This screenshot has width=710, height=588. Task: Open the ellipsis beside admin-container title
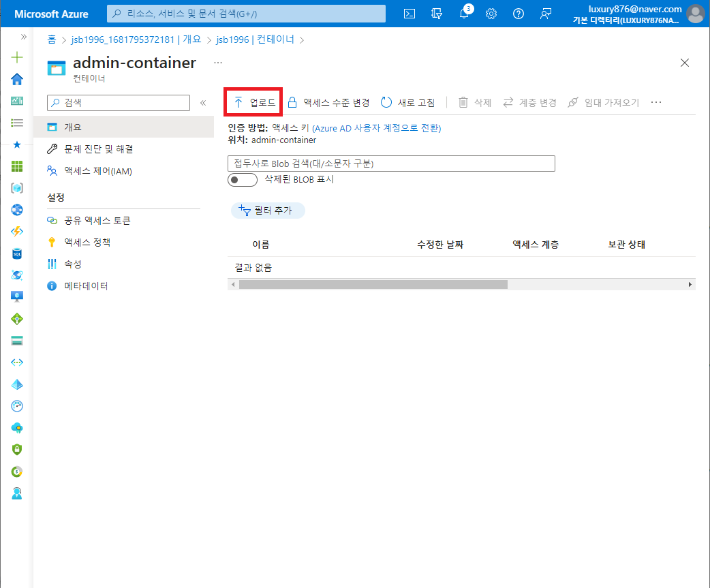click(x=218, y=63)
